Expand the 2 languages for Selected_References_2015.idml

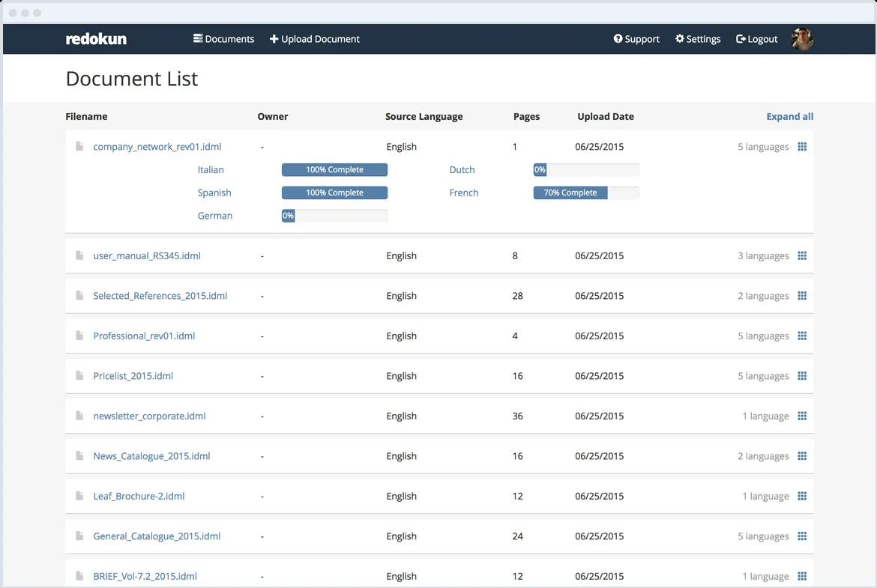(763, 296)
